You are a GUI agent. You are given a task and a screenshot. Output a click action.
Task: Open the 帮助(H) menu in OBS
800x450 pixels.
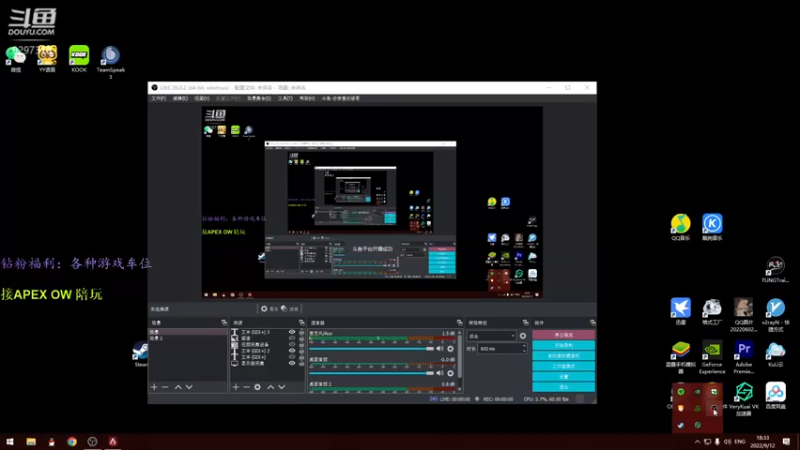pos(307,98)
